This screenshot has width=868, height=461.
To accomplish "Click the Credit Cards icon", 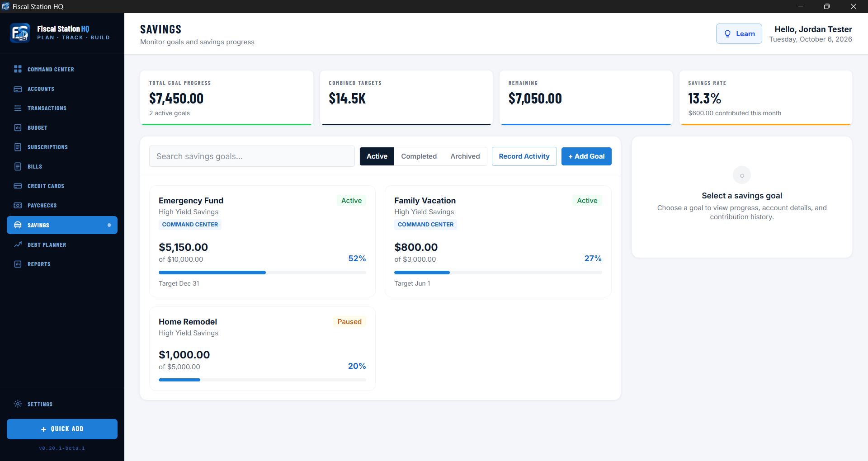I will tap(18, 186).
